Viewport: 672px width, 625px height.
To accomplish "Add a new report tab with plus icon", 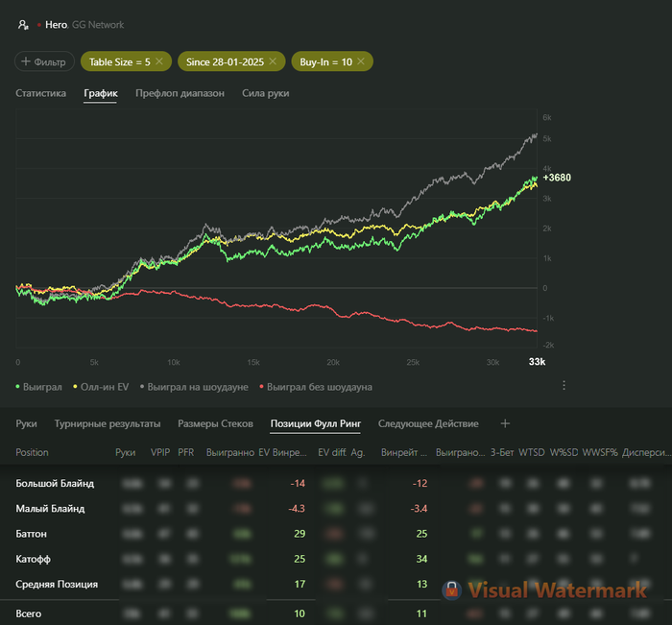I will [x=505, y=423].
